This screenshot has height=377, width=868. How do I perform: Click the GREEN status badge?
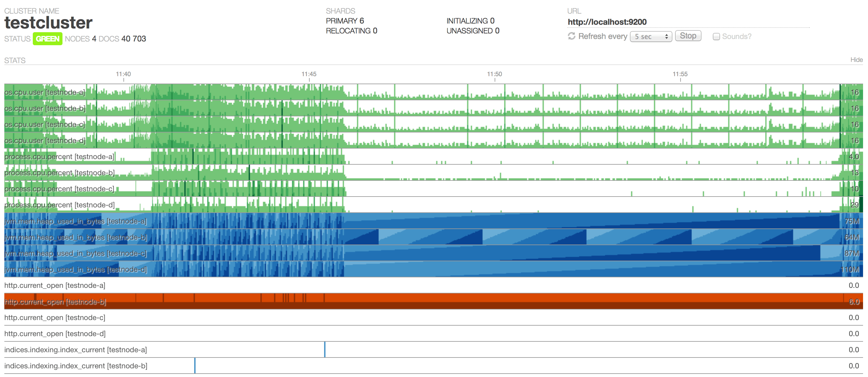[48, 39]
